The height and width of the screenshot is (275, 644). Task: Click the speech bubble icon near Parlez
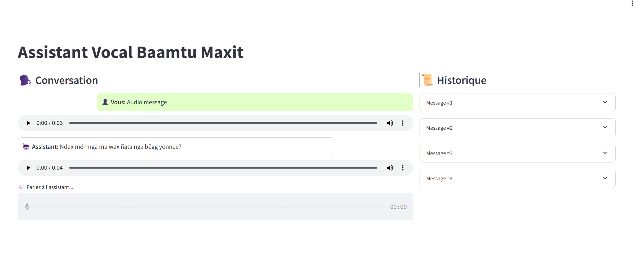tap(21, 187)
